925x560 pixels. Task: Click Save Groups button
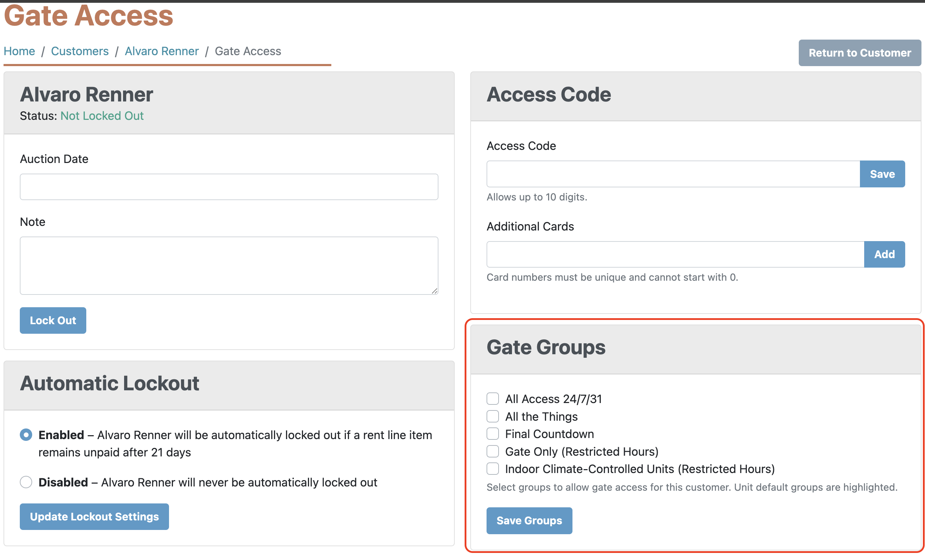(529, 521)
